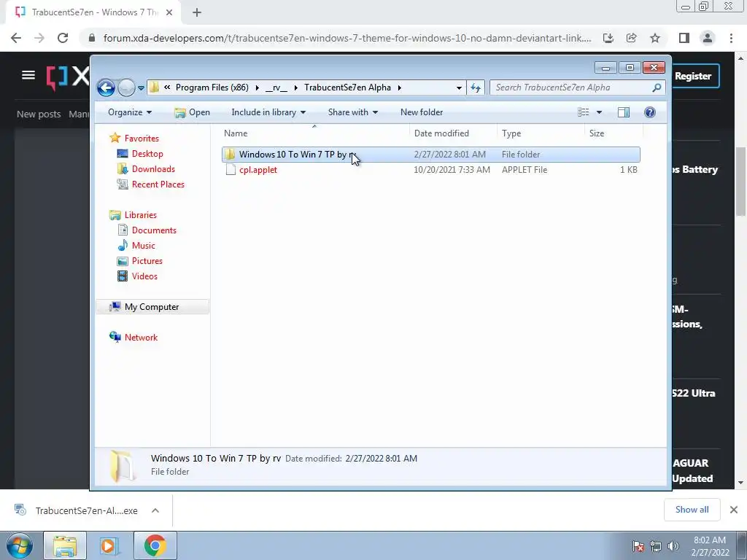The image size is (747, 560).
Task: Open Libraries in navigation pane
Action: [141, 215]
